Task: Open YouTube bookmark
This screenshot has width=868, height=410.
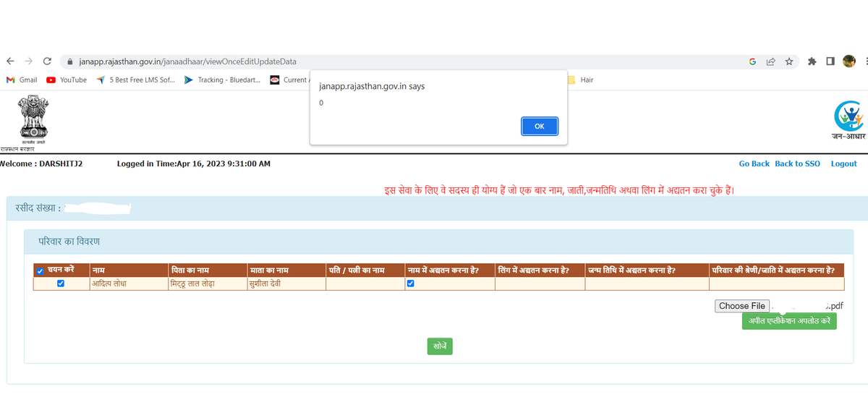Action: click(67, 80)
